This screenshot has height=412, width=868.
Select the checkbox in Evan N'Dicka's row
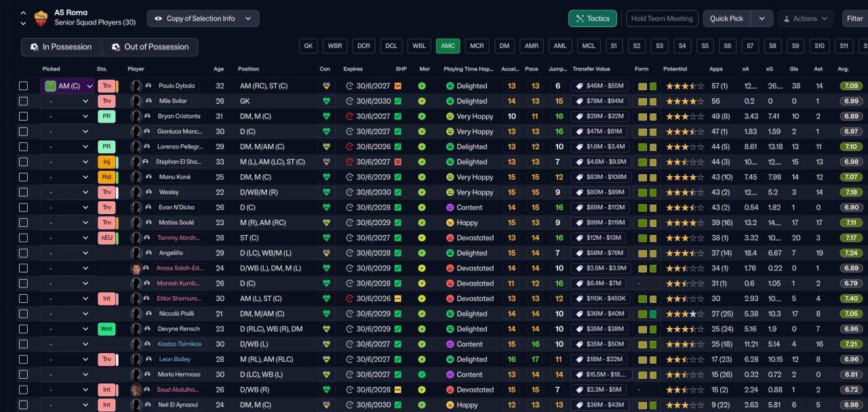coord(24,207)
